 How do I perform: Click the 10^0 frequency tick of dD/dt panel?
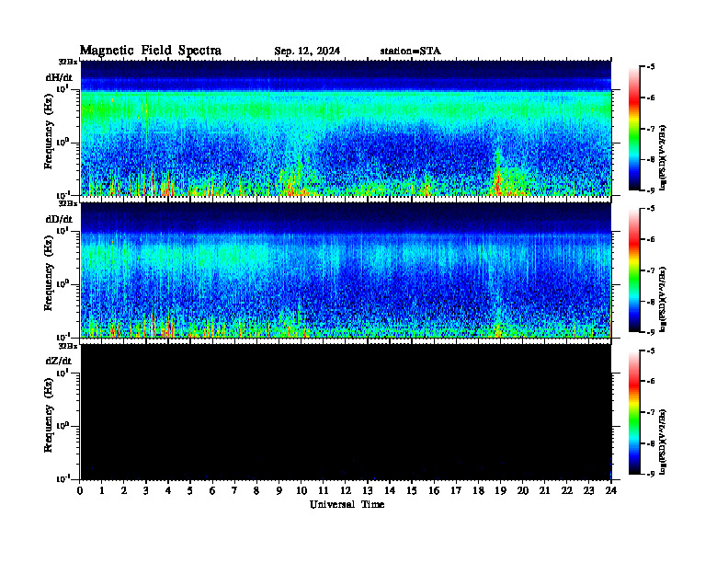tap(63, 284)
